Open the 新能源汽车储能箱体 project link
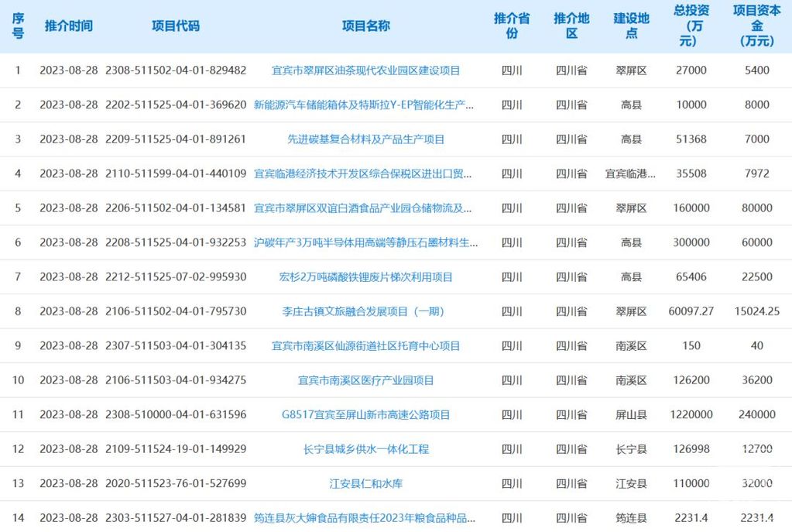Image resolution: width=792 pixels, height=532 pixels. pos(365,105)
